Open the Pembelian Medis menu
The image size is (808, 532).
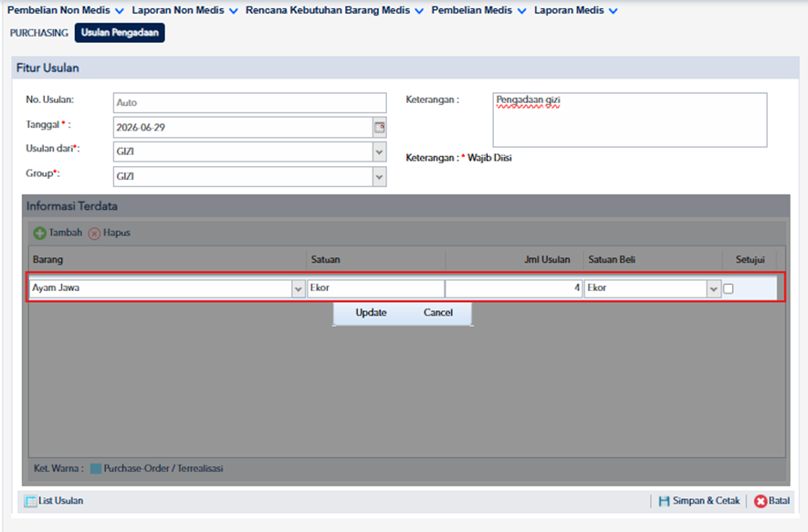click(478, 10)
